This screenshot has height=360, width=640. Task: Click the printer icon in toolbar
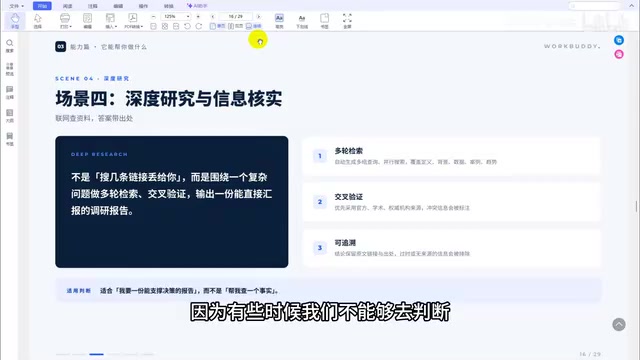click(65, 18)
